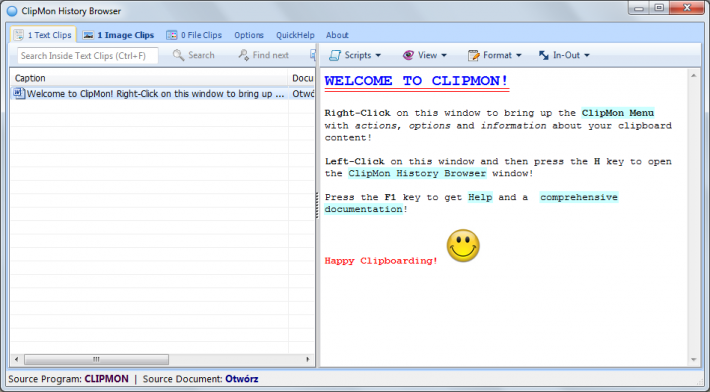Click the In-Out arrows icon
The width and height of the screenshot is (710, 392).
pos(543,55)
